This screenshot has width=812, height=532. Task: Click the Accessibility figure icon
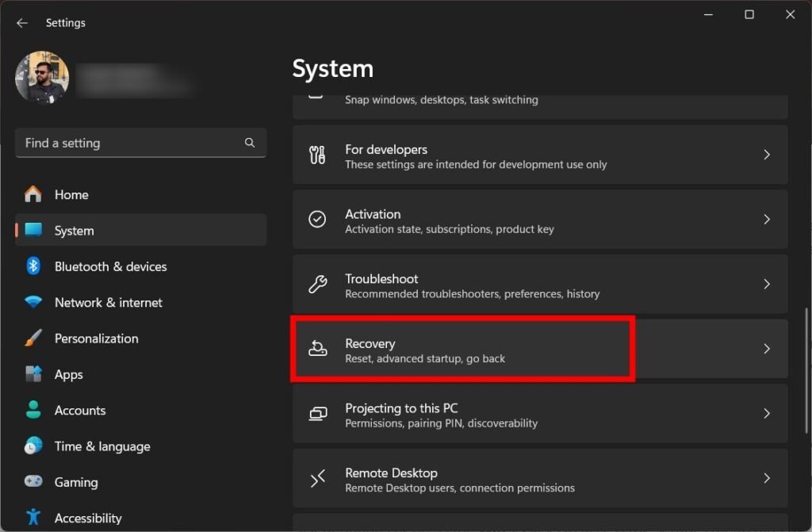(33, 518)
